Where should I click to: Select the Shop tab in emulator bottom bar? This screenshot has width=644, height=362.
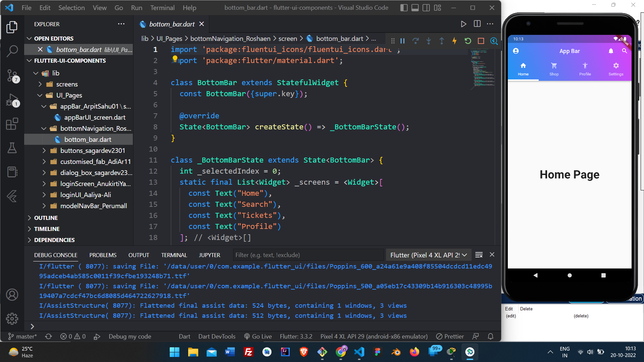pos(554,69)
